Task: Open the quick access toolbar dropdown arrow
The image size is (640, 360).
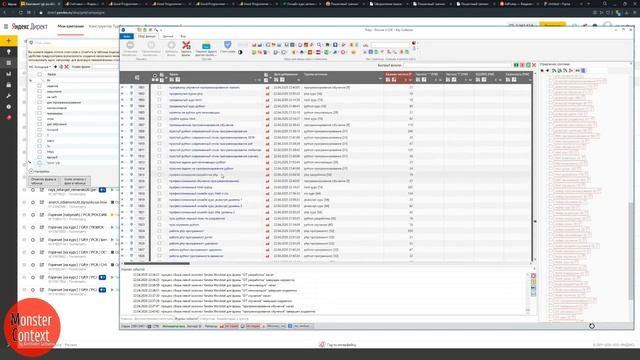Action: pyautogui.click(x=161, y=30)
